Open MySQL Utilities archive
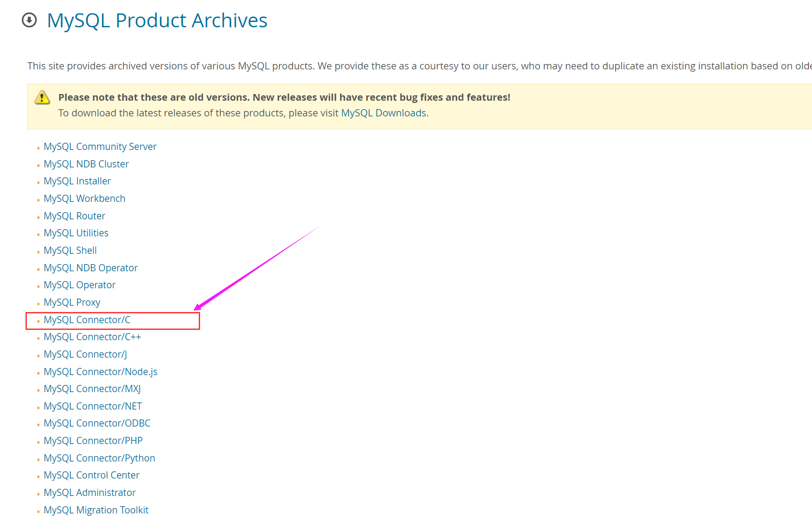The width and height of the screenshot is (812, 517). point(76,233)
